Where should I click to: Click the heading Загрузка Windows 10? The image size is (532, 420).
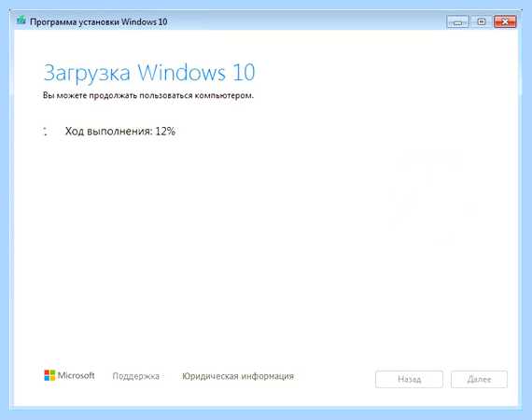pyautogui.click(x=149, y=72)
